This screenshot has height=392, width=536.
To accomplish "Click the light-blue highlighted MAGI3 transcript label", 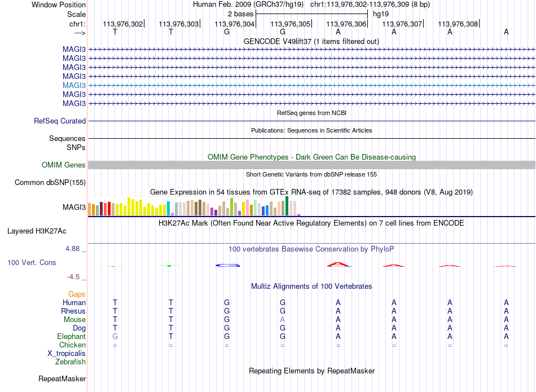I will pyautogui.click(x=74, y=85).
